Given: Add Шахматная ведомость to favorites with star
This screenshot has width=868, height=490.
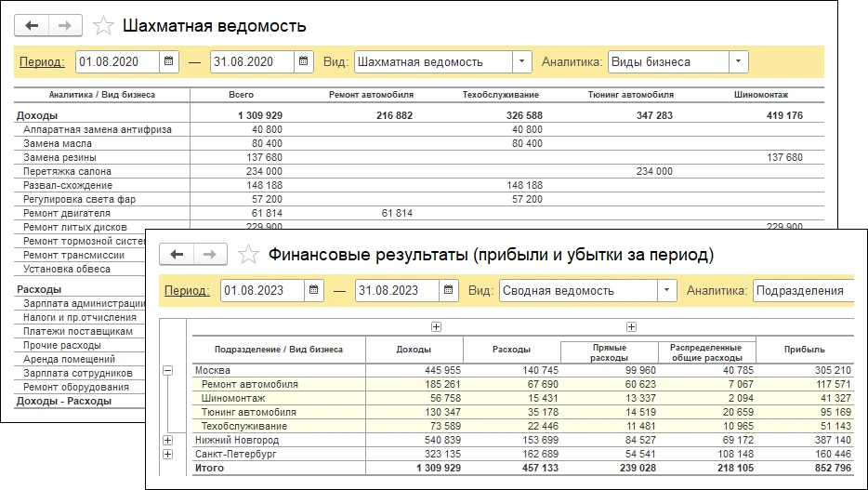Looking at the screenshot, I should (x=106, y=26).
